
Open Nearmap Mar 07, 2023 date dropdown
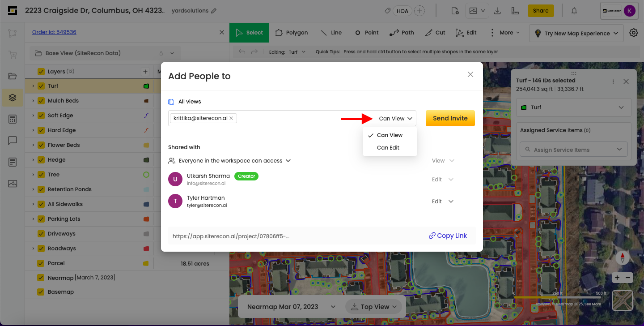click(291, 307)
